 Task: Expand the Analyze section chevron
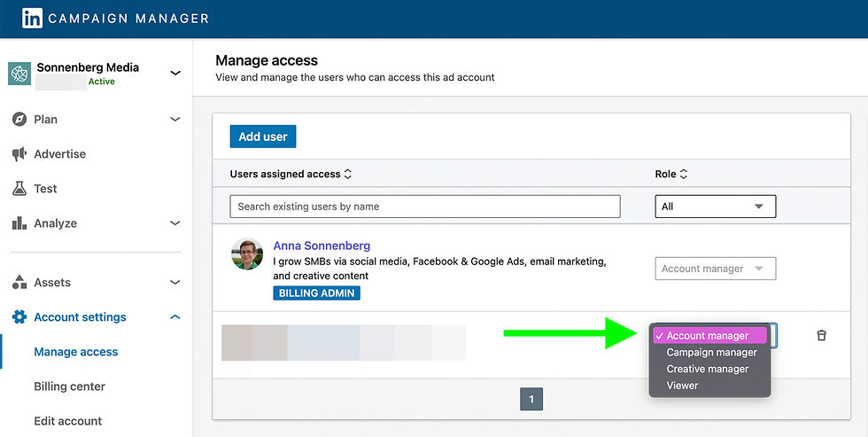pos(175,223)
